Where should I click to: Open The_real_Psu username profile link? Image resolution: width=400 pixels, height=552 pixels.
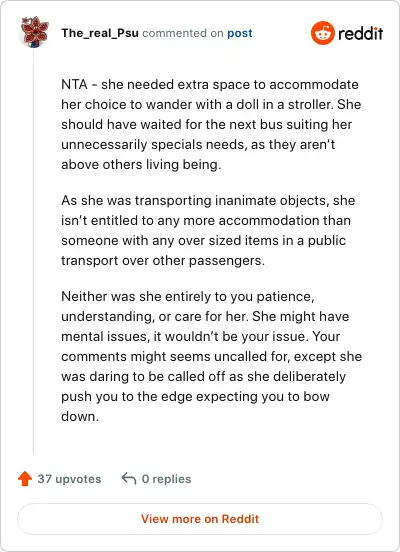(x=100, y=33)
